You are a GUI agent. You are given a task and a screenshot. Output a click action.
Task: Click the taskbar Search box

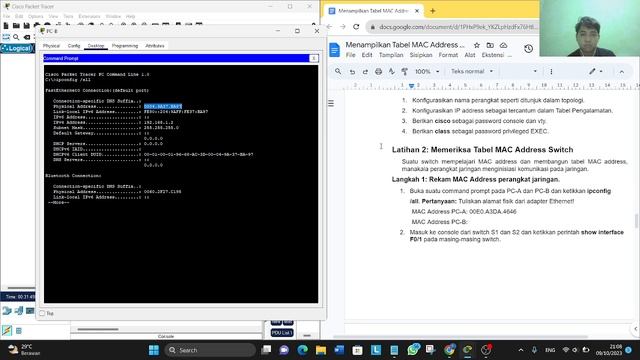click(210, 350)
